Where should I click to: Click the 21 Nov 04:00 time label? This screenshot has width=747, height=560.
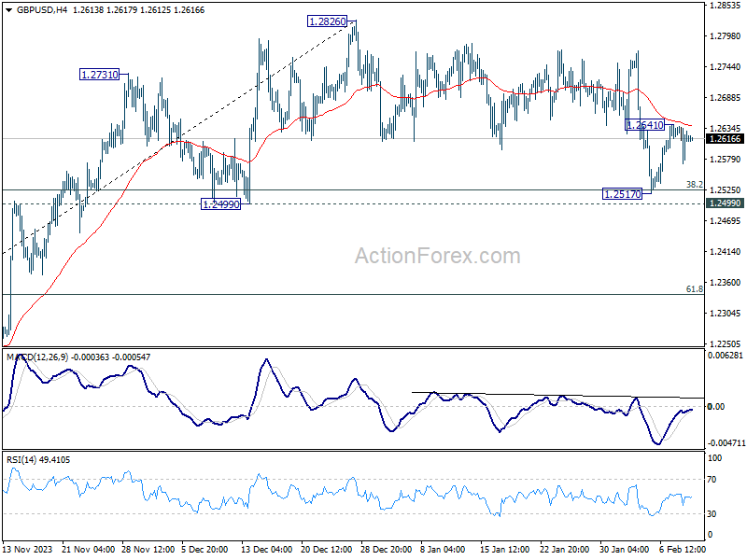point(89,550)
